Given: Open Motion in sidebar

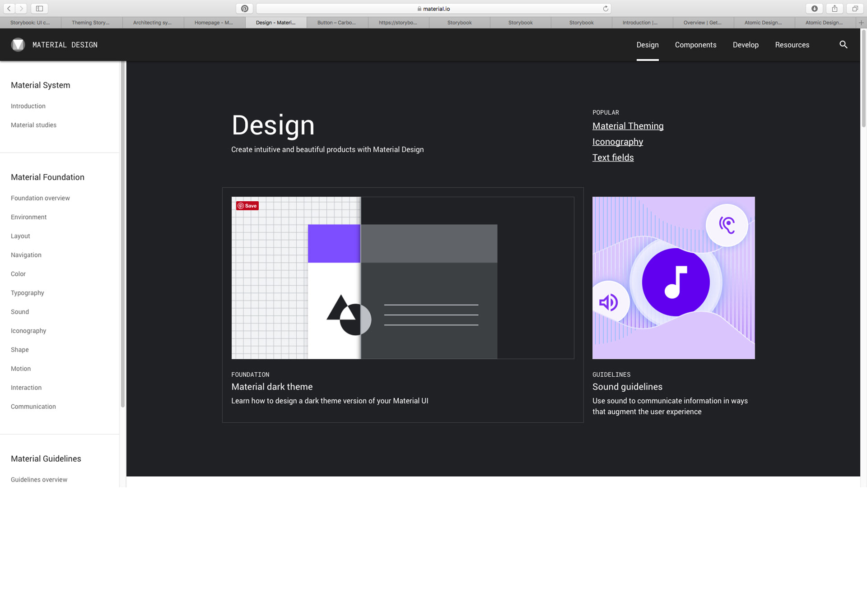Looking at the screenshot, I should (x=21, y=369).
